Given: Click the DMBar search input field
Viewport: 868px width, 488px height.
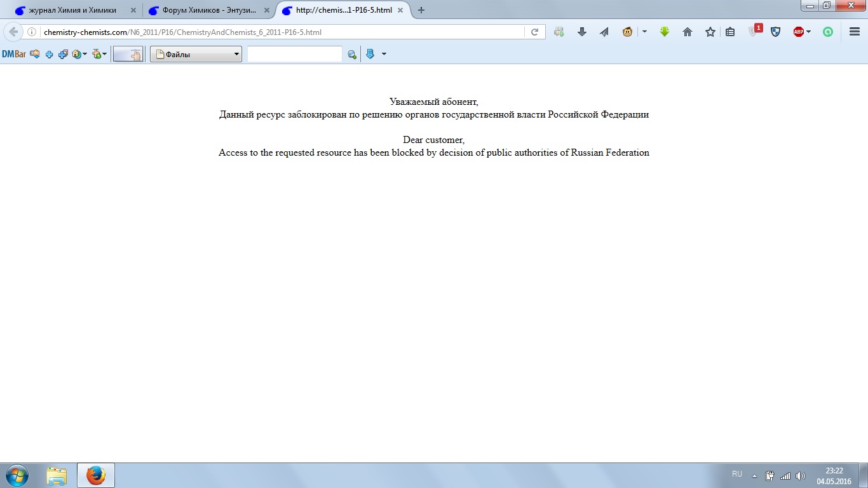Looking at the screenshot, I should coord(294,55).
